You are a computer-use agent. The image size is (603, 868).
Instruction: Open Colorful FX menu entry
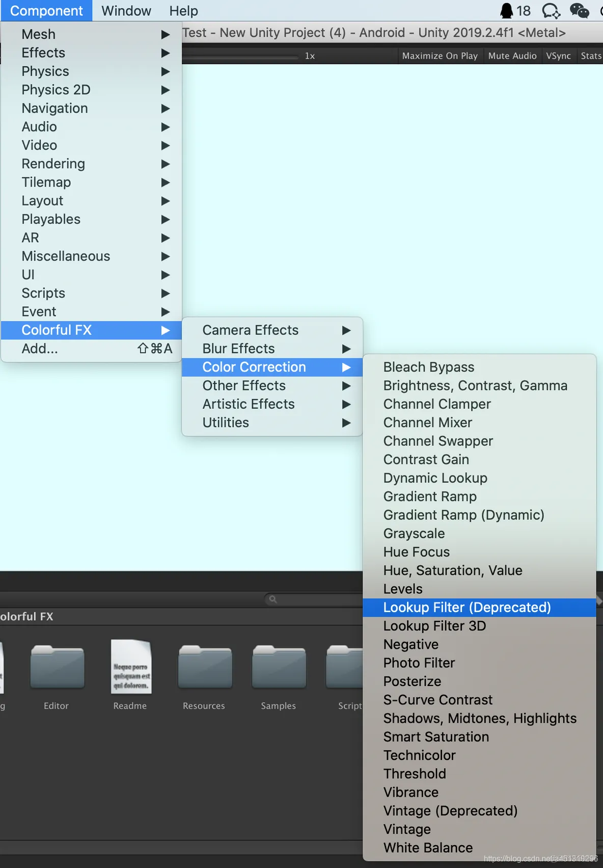click(x=91, y=330)
